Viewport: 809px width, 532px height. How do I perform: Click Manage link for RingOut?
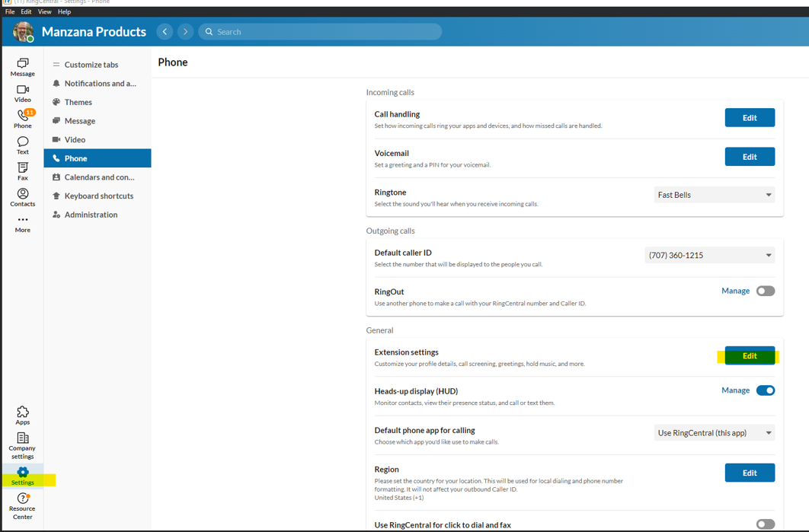pyautogui.click(x=735, y=291)
